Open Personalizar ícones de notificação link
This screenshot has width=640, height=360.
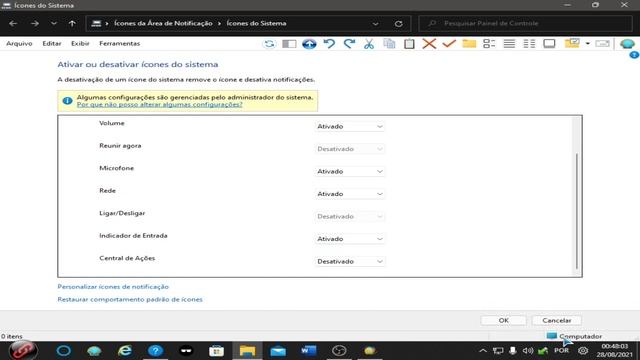[113, 287]
